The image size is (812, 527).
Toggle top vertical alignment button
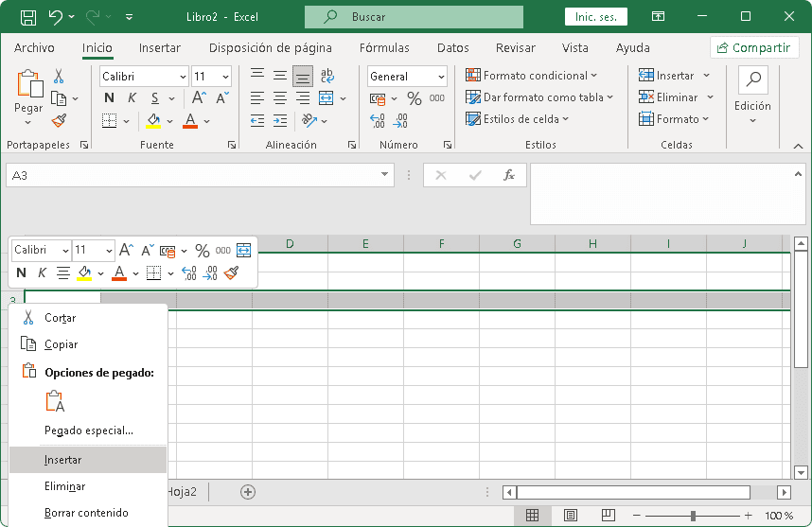(x=257, y=76)
